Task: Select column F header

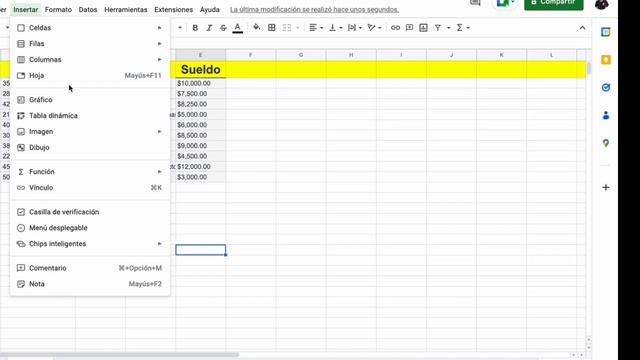Action: pyautogui.click(x=251, y=55)
